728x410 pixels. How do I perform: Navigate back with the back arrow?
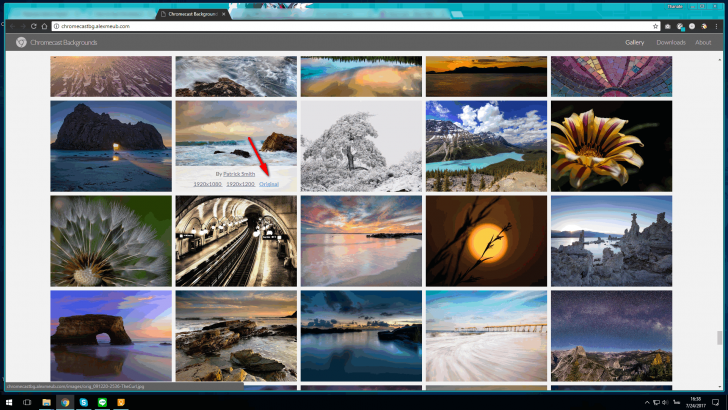point(13,26)
